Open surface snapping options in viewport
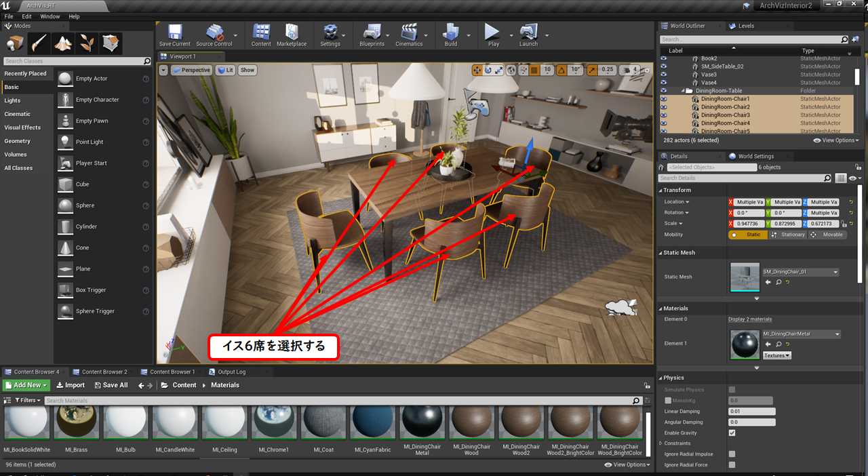The height and width of the screenshot is (476, 868). point(523,70)
